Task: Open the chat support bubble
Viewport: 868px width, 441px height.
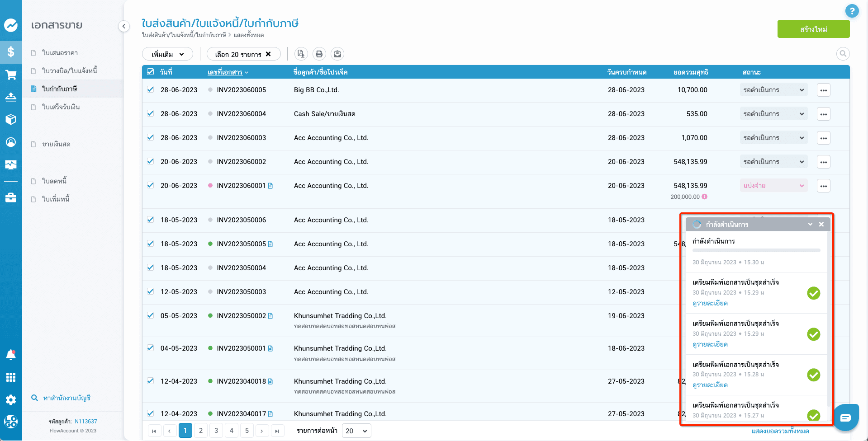Action: tap(845, 418)
